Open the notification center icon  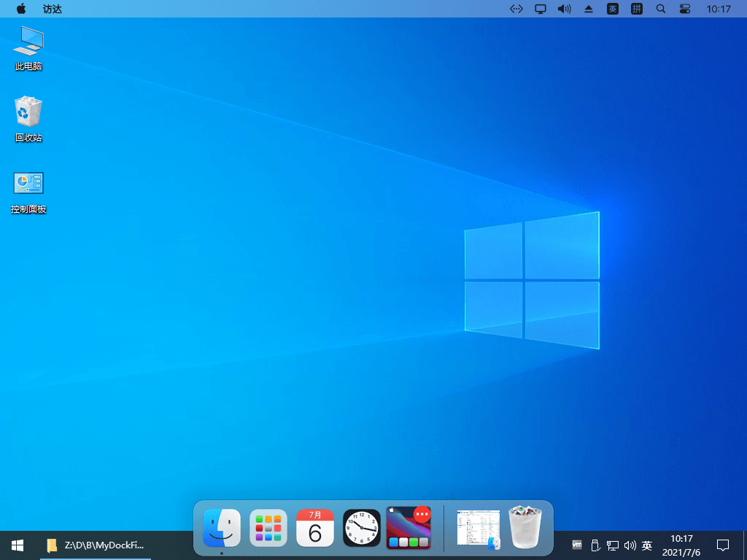click(x=723, y=545)
